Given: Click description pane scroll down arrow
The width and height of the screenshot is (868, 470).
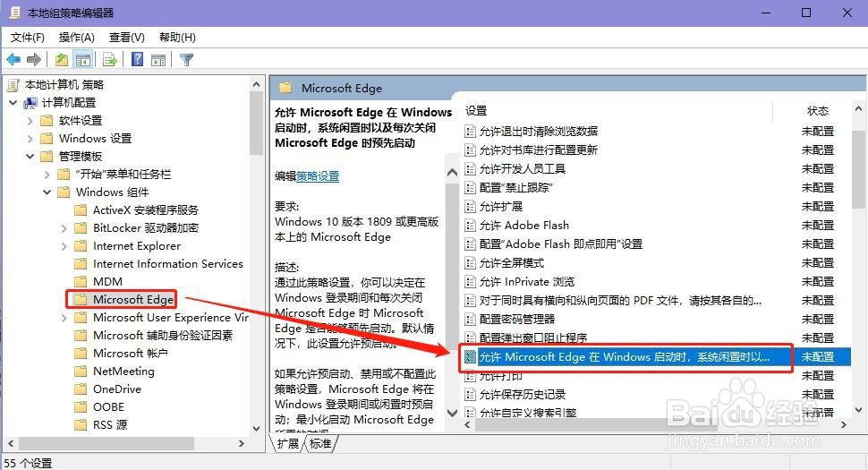Looking at the screenshot, I should point(452,413).
